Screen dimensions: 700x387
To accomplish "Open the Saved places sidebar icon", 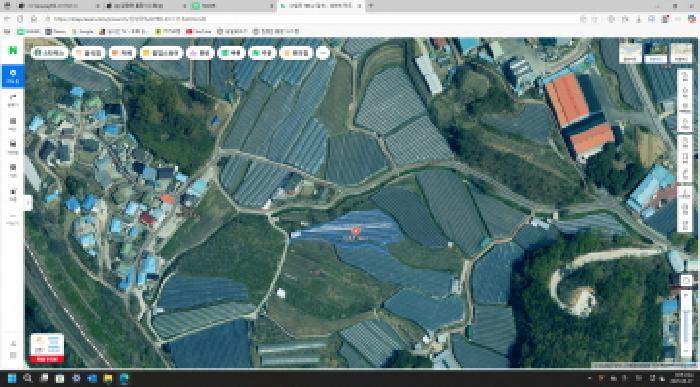I will [x=12, y=194].
